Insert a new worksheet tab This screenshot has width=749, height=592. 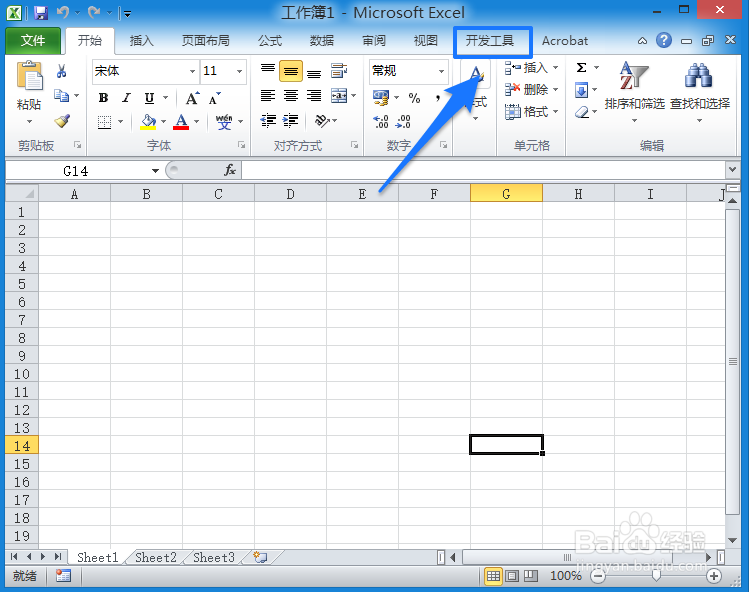(x=260, y=557)
